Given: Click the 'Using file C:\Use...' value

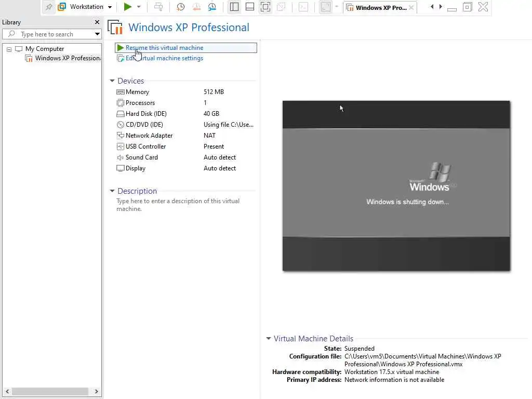Looking at the screenshot, I should click(x=229, y=125).
